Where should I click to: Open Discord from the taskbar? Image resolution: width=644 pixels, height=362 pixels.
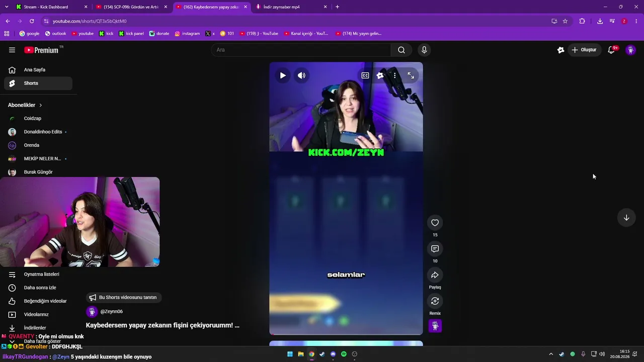pyautogui.click(x=333, y=354)
